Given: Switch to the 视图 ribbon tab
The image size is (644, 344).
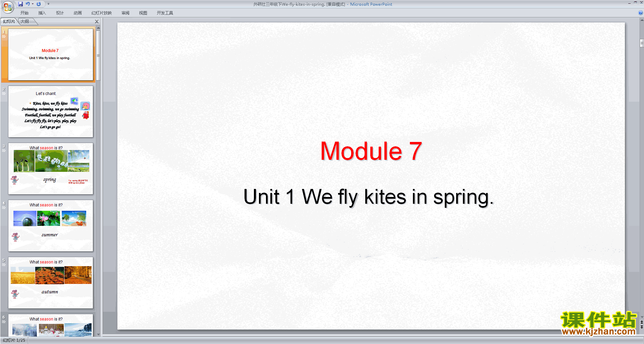Looking at the screenshot, I should coord(143,13).
